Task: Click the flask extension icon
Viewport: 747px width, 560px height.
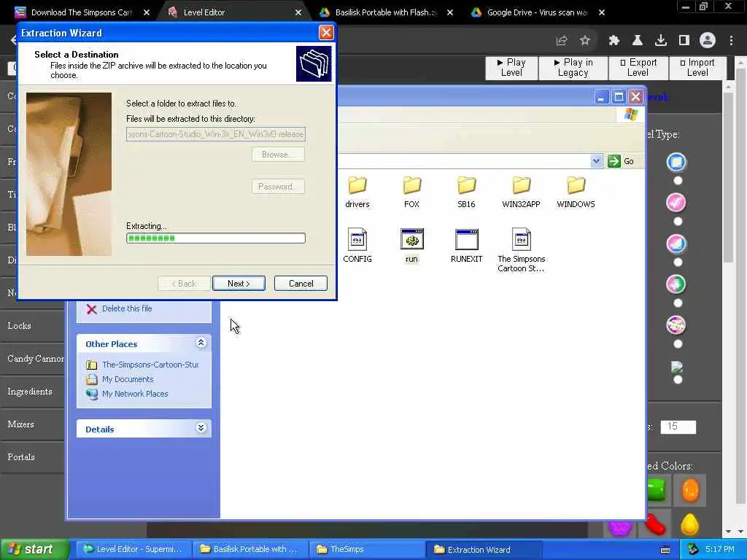Action: [x=638, y=41]
